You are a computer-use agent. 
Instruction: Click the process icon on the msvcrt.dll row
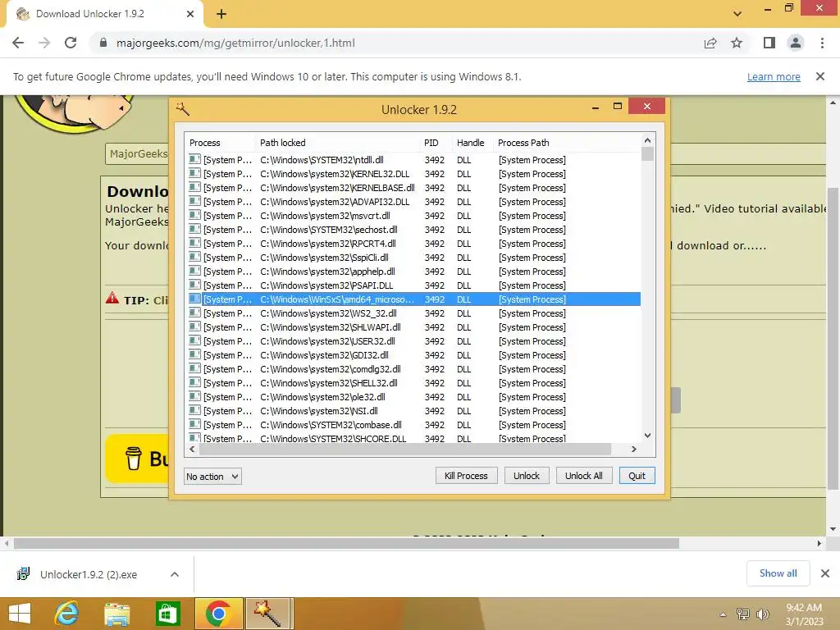tap(194, 215)
